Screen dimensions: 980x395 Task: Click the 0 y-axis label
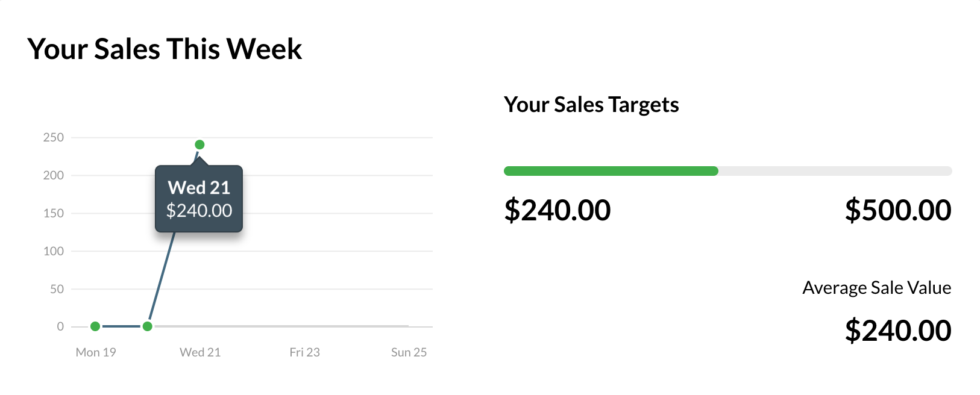(60, 326)
